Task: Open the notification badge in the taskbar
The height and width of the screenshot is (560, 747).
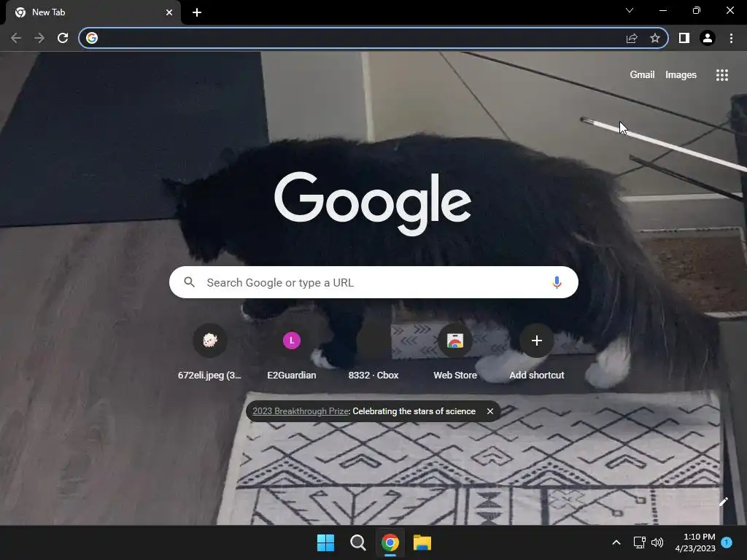Action: coord(727,542)
